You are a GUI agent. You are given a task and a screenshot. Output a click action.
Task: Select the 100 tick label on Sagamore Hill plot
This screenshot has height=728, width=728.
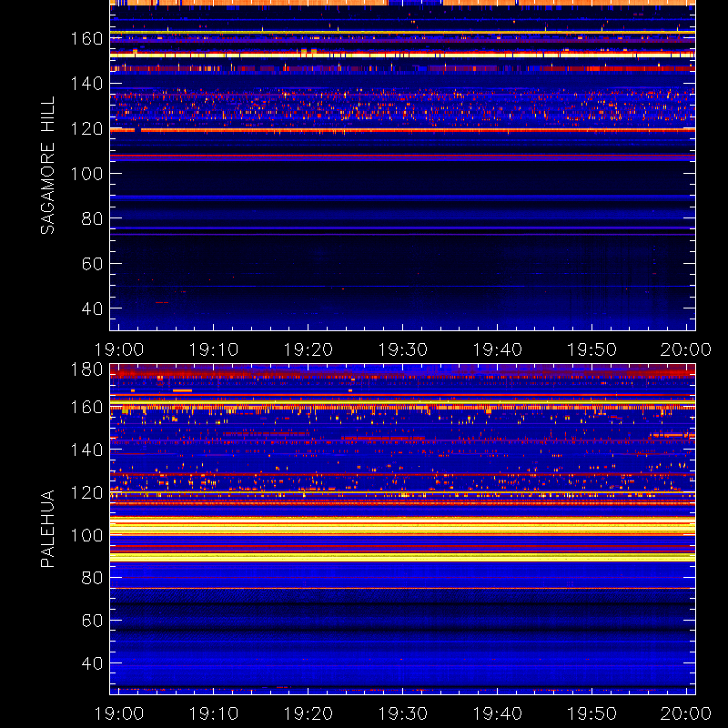pyautogui.click(x=86, y=174)
